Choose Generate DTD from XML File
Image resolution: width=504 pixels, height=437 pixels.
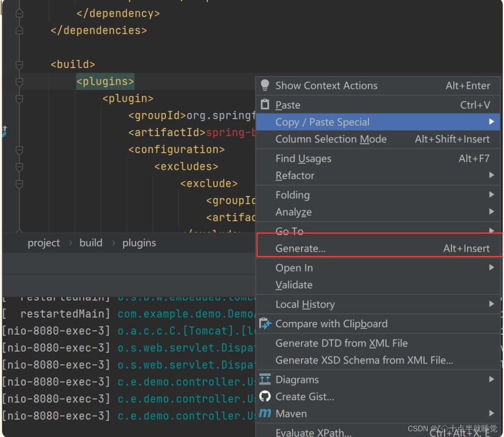pos(378,343)
